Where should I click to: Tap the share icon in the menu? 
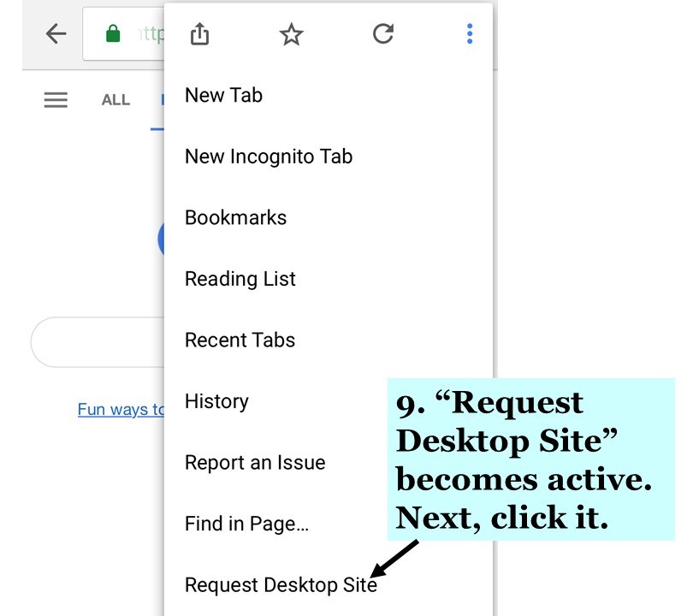pos(200,33)
